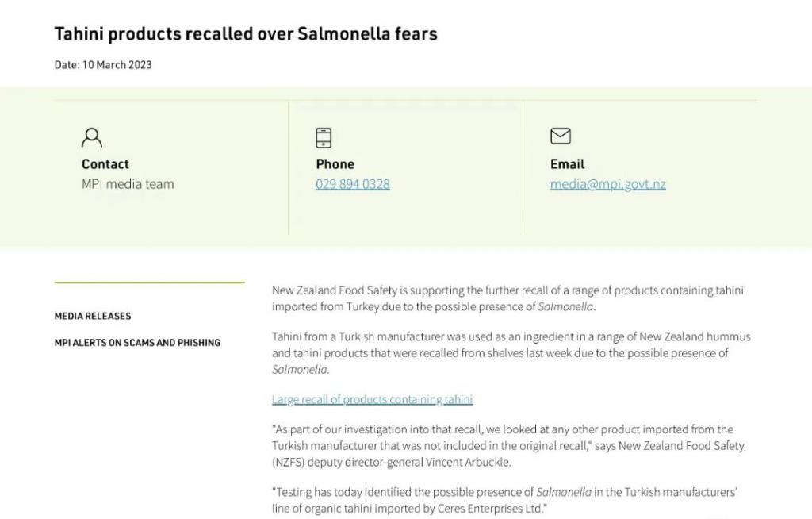Open Large recall of products containing tahini link
This screenshot has height=519, width=812.
(x=372, y=399)
